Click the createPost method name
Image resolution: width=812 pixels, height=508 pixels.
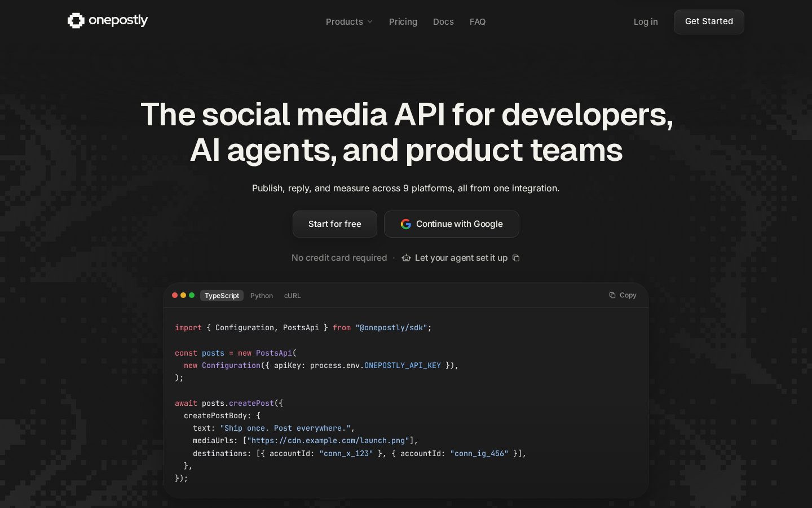click(x=251, y=403)
